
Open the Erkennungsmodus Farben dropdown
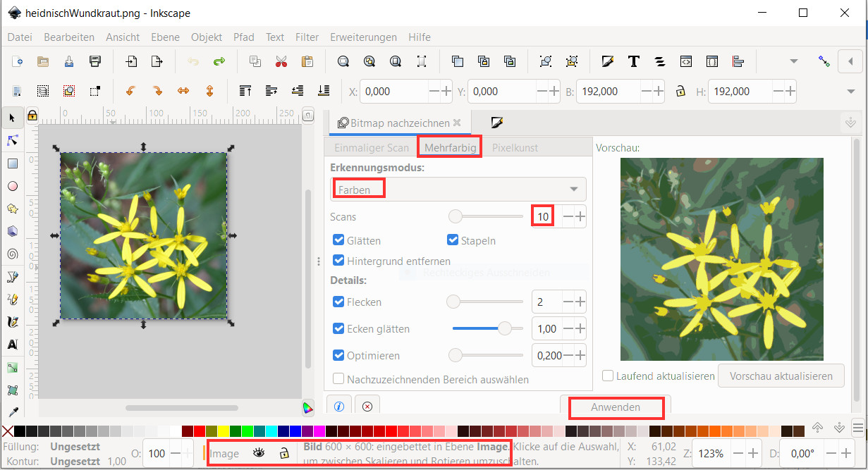point(458,189)
